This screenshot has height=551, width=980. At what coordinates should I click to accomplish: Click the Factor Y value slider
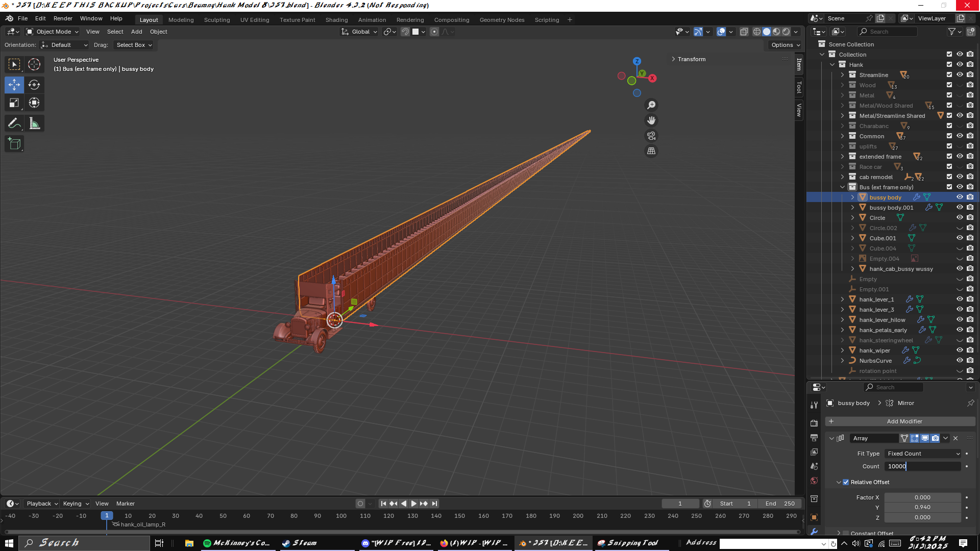(x=922, y=507)
